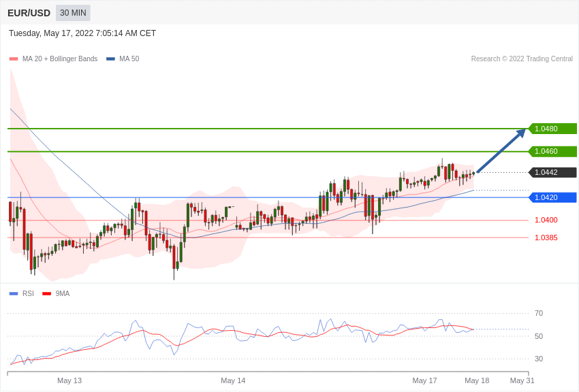The height and width of the screenshot is (392, 579).
Task: Click the MA 20 + Bollinger Bands legend label
Action: 60,59
